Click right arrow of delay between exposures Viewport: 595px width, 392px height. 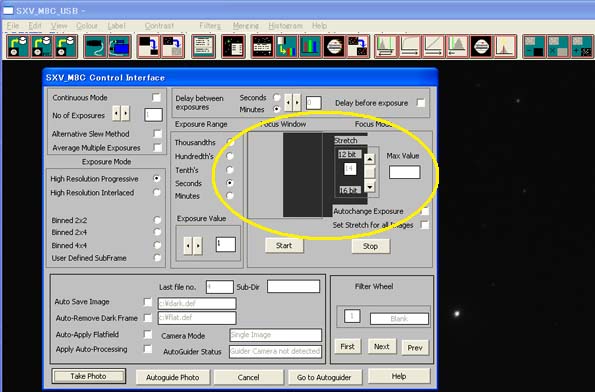(x=297, y=102)
